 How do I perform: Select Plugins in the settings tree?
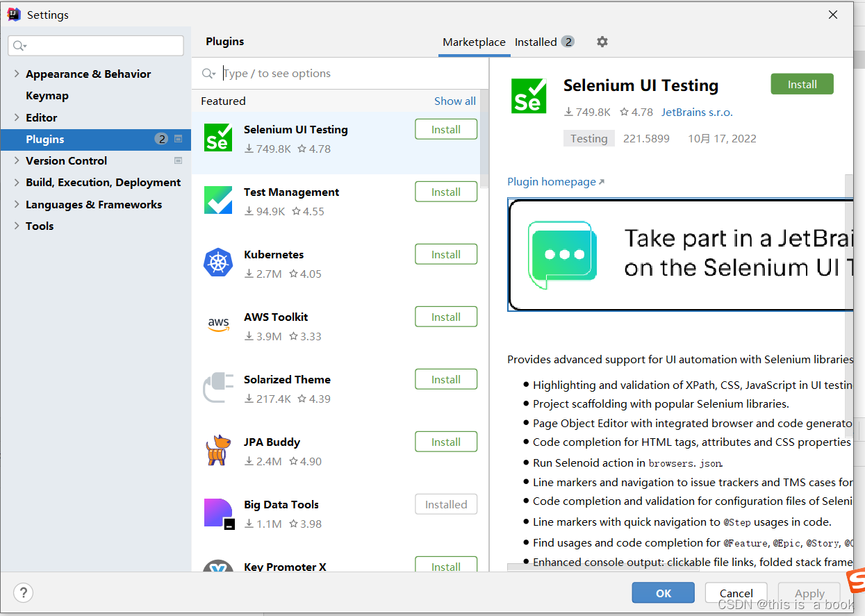[95, 139]
